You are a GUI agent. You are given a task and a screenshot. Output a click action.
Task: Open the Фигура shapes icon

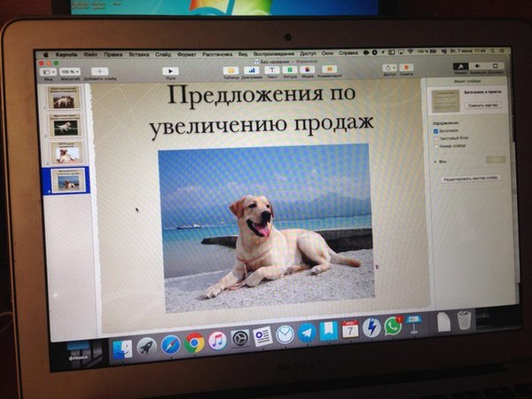(x=289, y=69)
